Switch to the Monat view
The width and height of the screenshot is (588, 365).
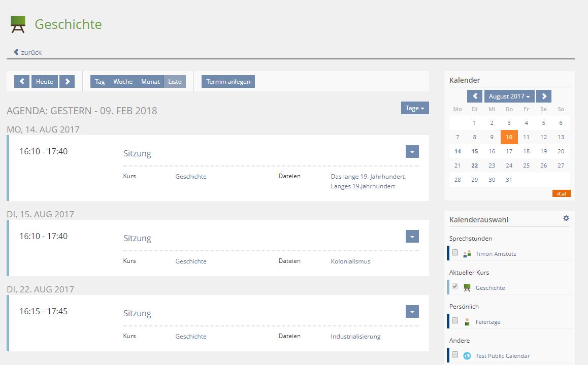coord(150,81)
